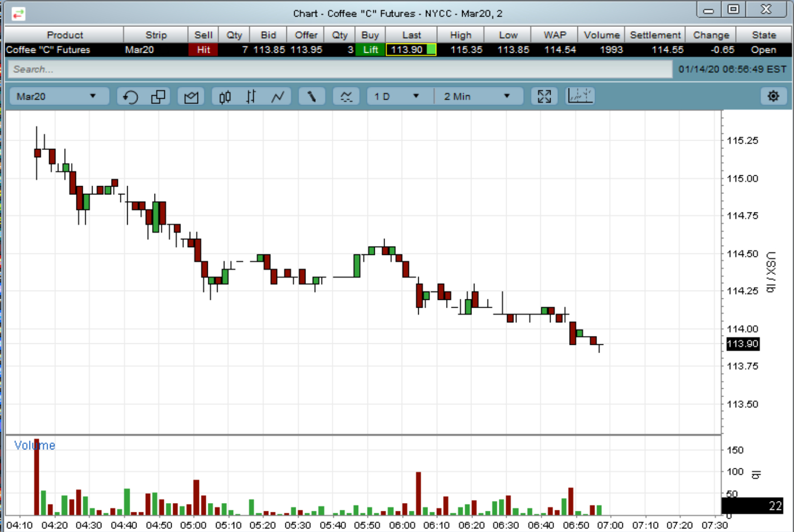Click the timestamp 01/14/20 06:56:49 EST
This screenshot has width=794, height=532.
(732, 69)
